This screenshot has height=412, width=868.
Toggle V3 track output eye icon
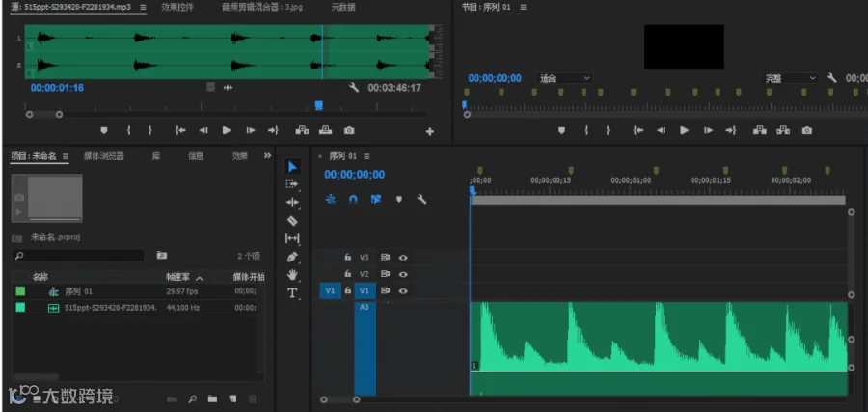coord(403,258)
